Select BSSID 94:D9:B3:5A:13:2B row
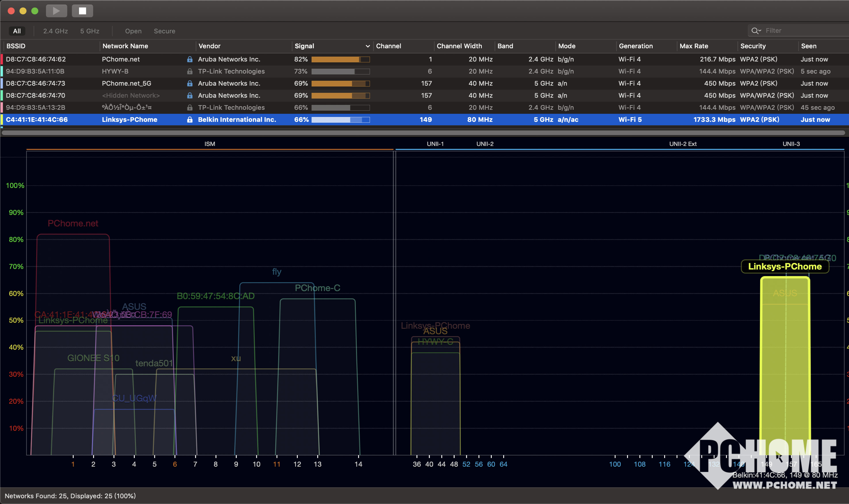 (x=424, y=107)
